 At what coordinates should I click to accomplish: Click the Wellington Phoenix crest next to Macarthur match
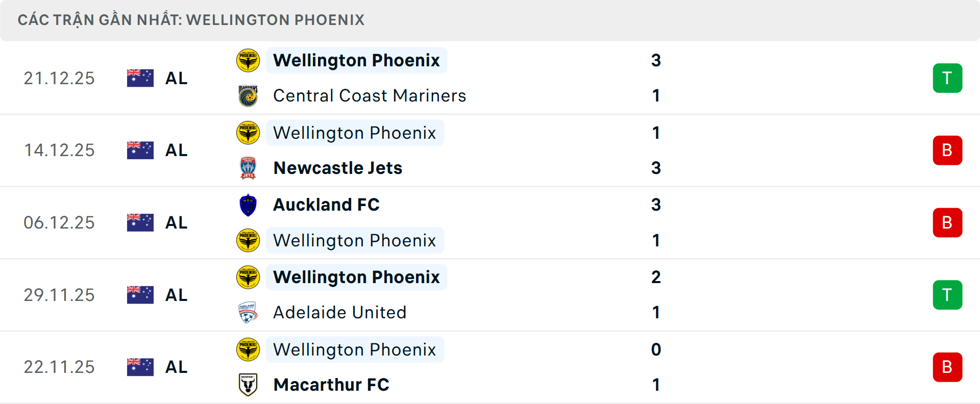point(248,349)
